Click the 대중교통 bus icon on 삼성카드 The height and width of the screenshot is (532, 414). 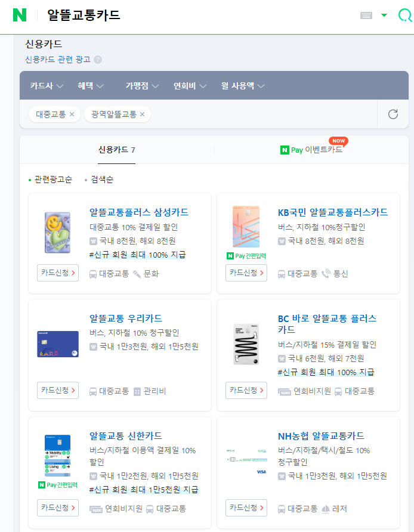click(93, 274)
